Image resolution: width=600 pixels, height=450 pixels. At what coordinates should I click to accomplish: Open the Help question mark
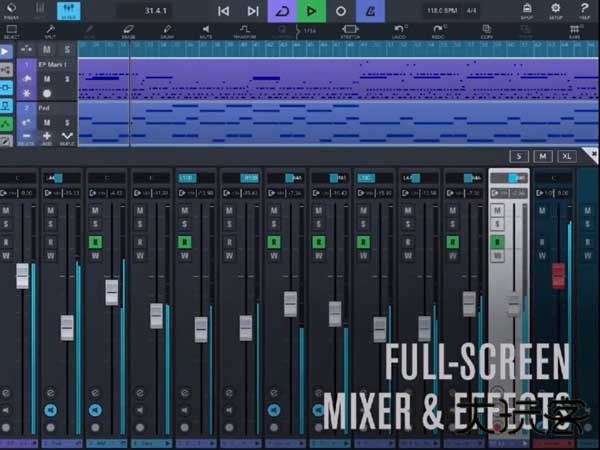click(x=584, y=10)
